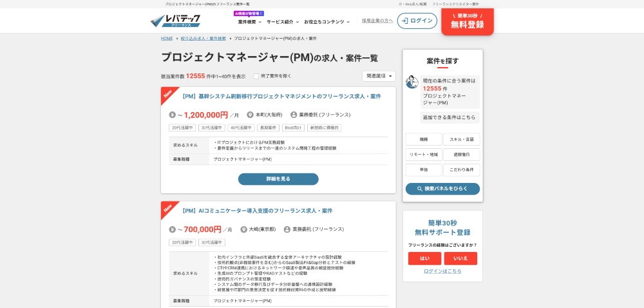Click the yen icon beside 1,200,000円
This screenshot has width=644, height=308.
click(173, 115)
